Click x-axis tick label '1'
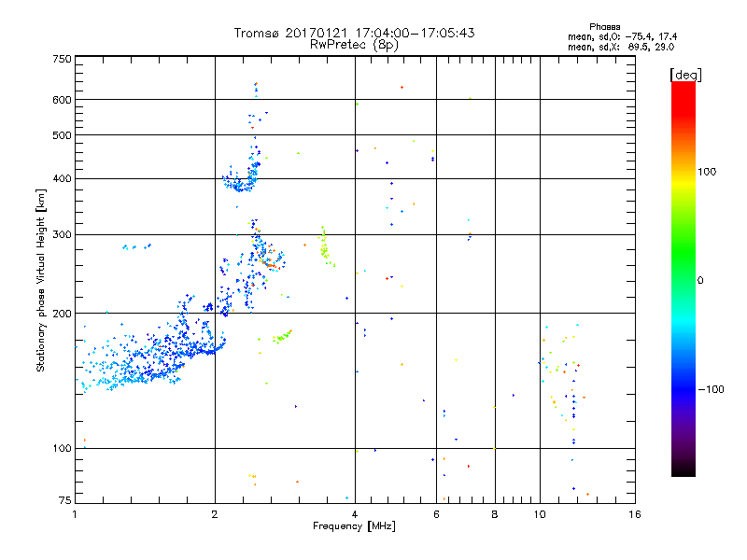 75,514
